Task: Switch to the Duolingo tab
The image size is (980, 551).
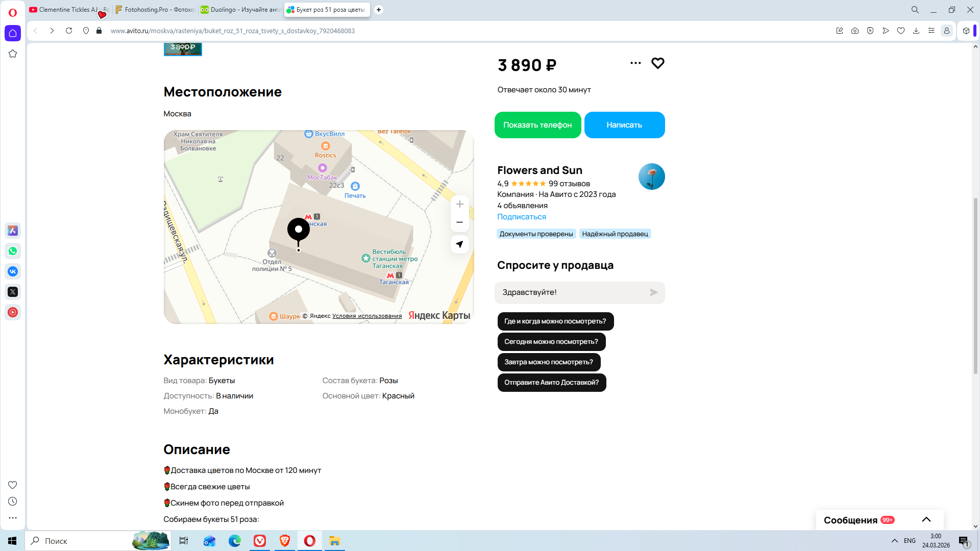Action: tap(240, 10)
